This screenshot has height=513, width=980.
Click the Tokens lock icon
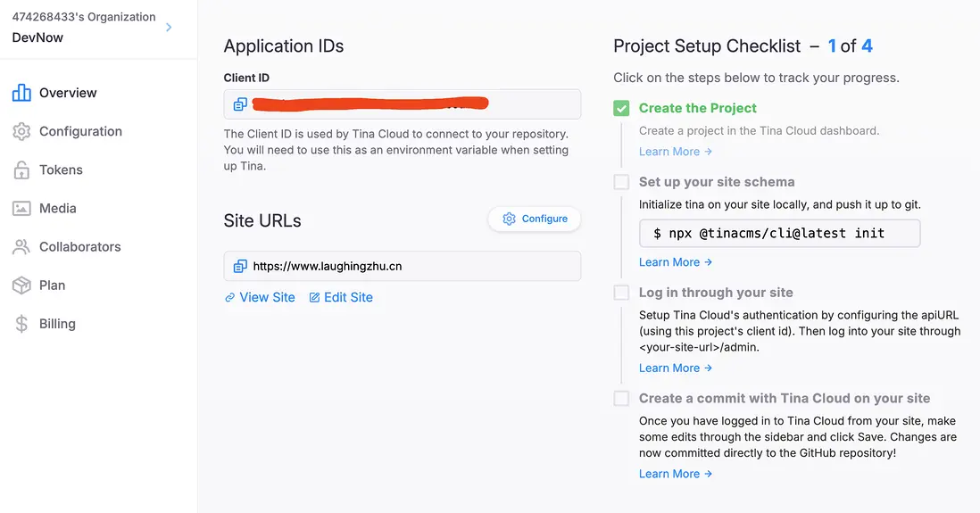point(21,170)
